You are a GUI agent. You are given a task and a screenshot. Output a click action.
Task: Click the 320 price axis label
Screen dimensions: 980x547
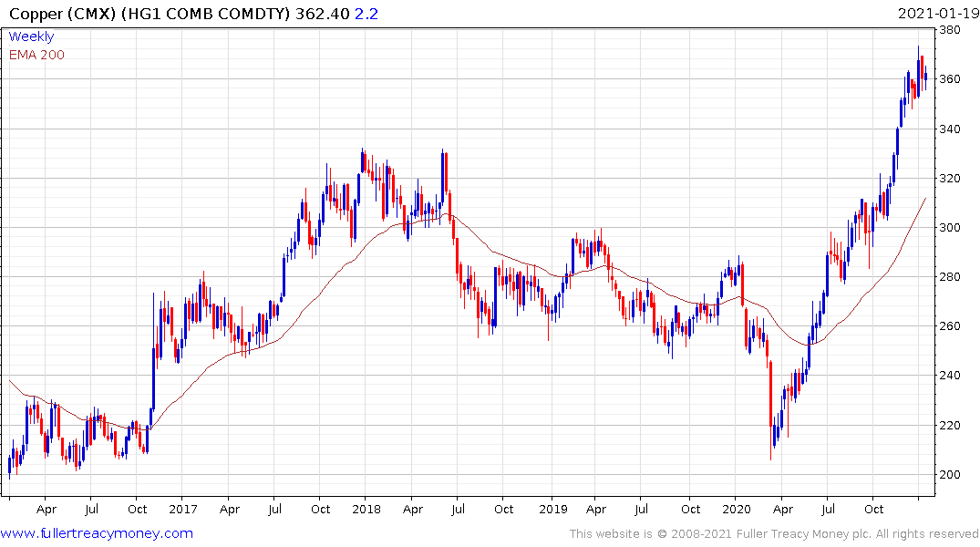950,179
